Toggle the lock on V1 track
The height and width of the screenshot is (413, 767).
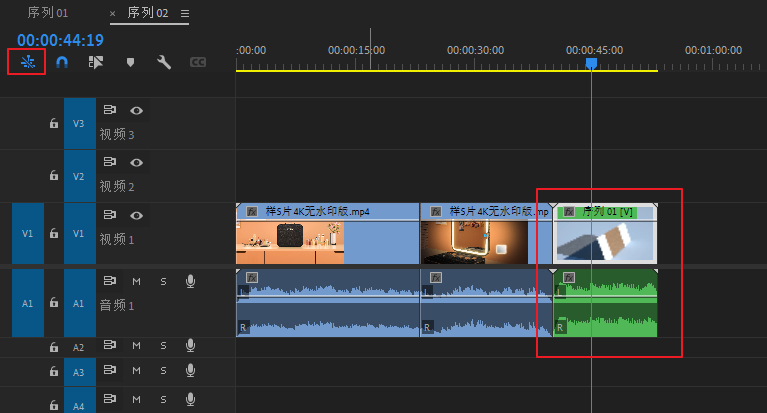(54, 232)
